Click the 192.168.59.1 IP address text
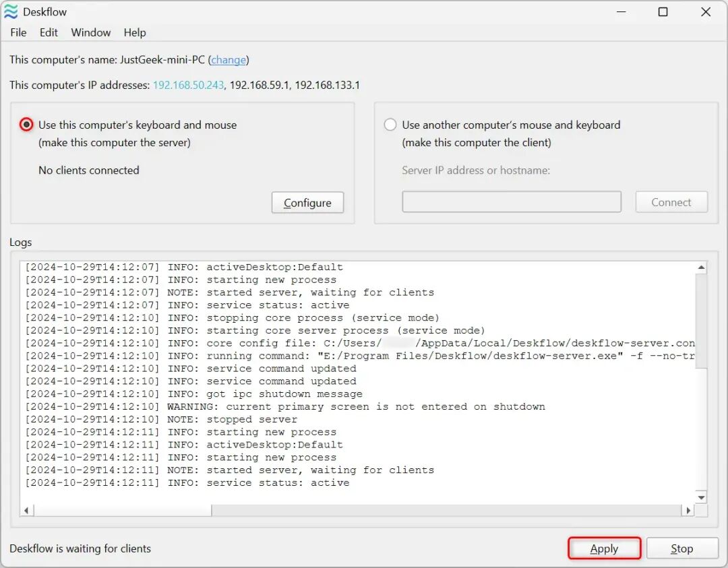This screenshot has height=568, width=728. (259, 86)
